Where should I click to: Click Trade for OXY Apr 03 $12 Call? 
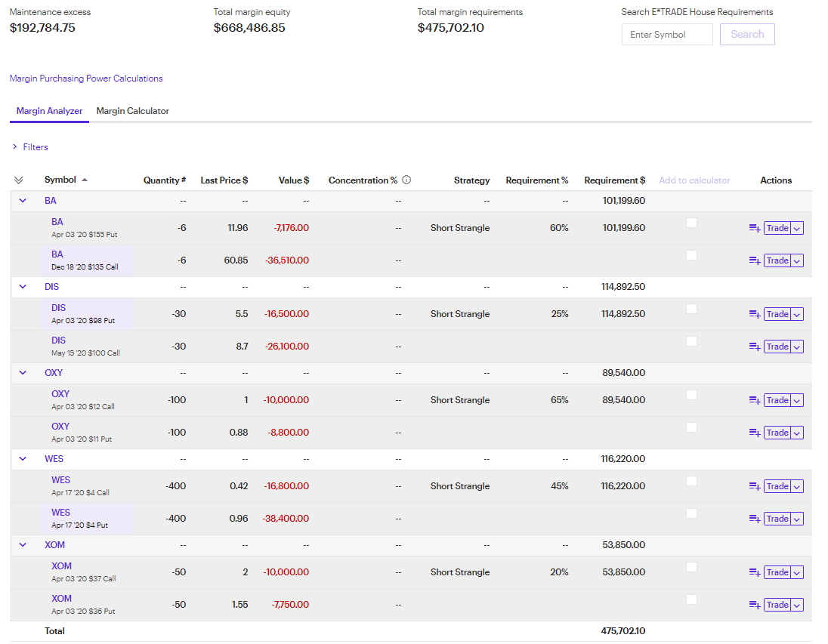pyautogui.click(x=777, y=400)
